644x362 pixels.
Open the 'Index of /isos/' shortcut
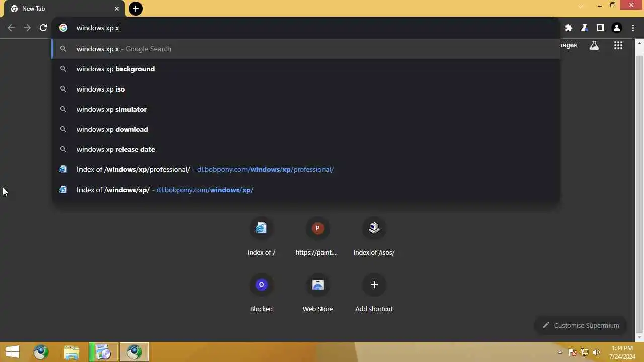(x=374, y=236)
